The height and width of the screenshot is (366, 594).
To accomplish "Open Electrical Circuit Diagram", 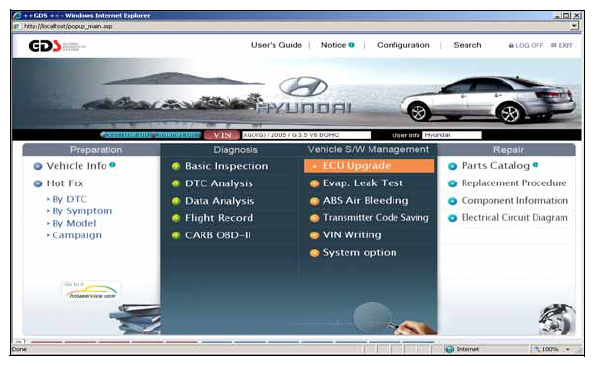I will tap(514, 217).
